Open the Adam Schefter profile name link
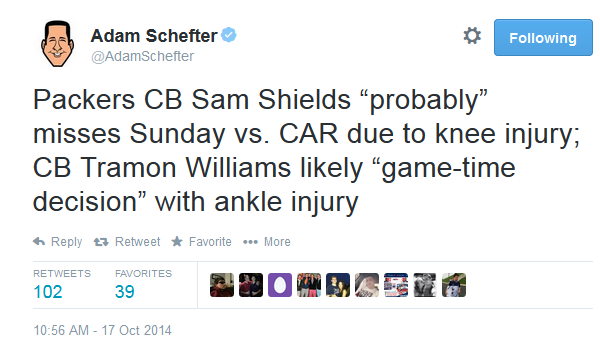The height and width of the screenshot is (364, 600). [x=154, y=36]
